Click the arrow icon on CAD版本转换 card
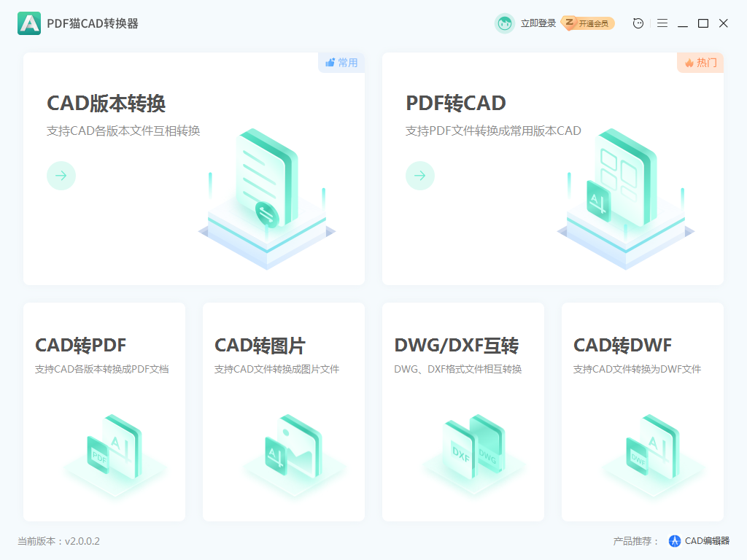 61,176
